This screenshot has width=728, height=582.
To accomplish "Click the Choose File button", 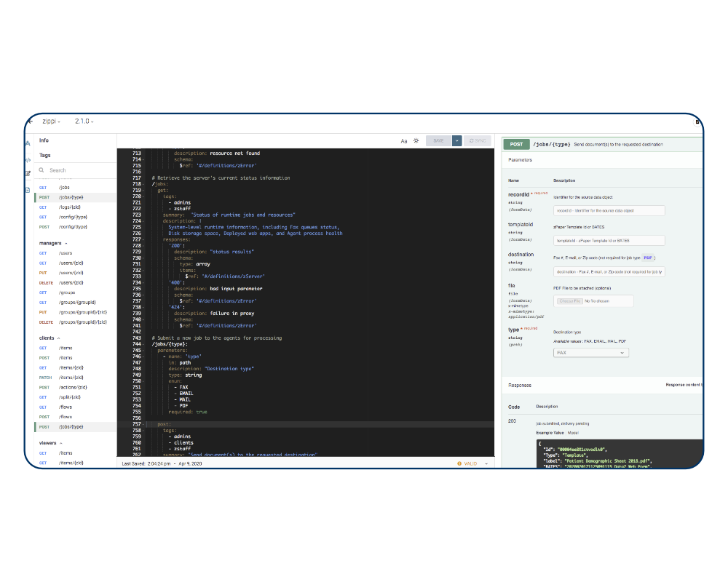I will [570, 301].
